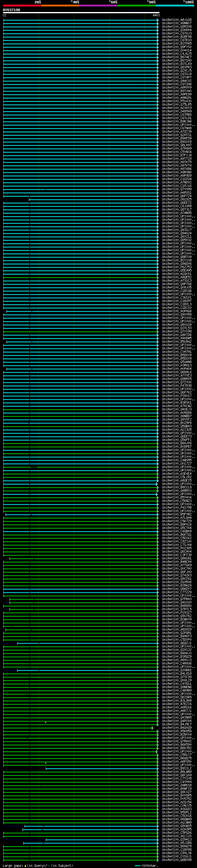This screenshot has width=197, height=868.
Task: Click hit label UniRef100_P39017
Action: 177,396
